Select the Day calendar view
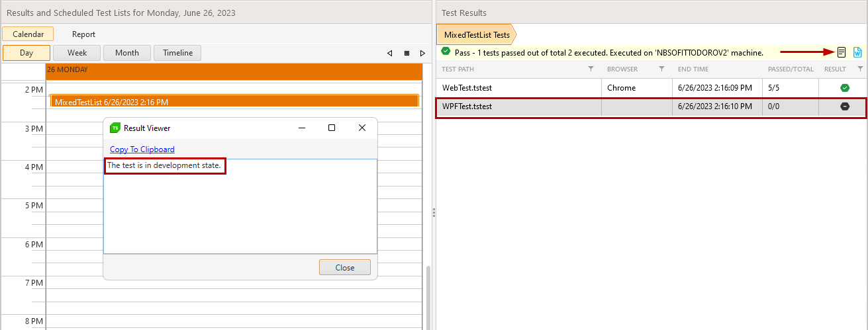 [26, 53]
